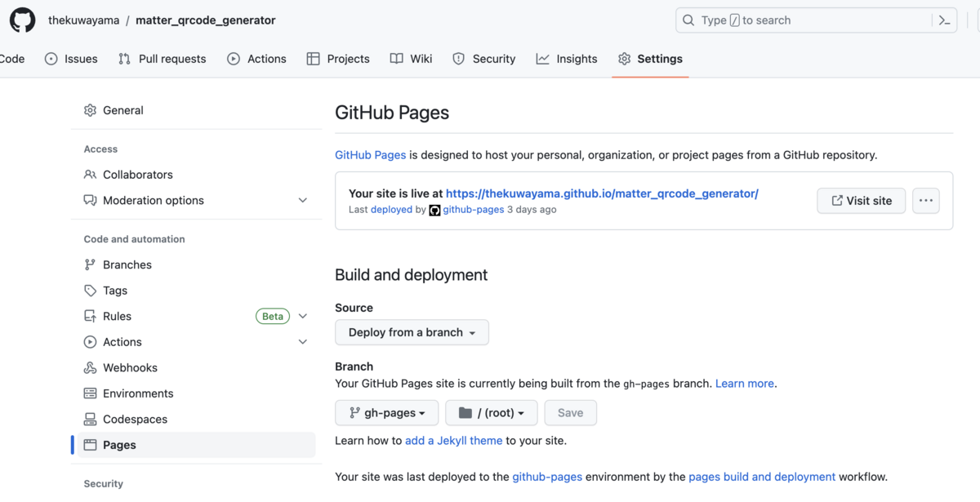The height and width of the screenshot is (502, 980).
Task: Click the Projects table icon
Action: [x=313, y=59]
